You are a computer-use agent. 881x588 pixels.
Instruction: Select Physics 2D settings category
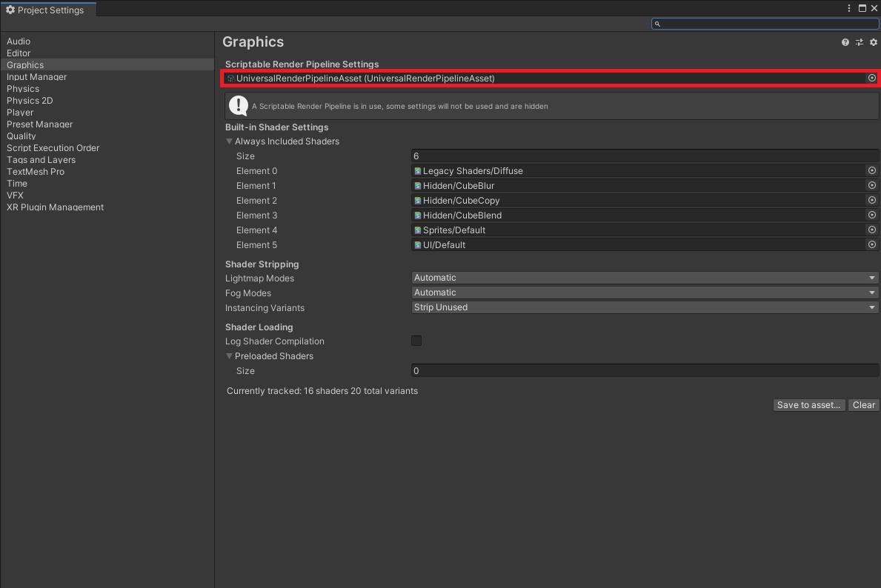(x=107, y=100)
